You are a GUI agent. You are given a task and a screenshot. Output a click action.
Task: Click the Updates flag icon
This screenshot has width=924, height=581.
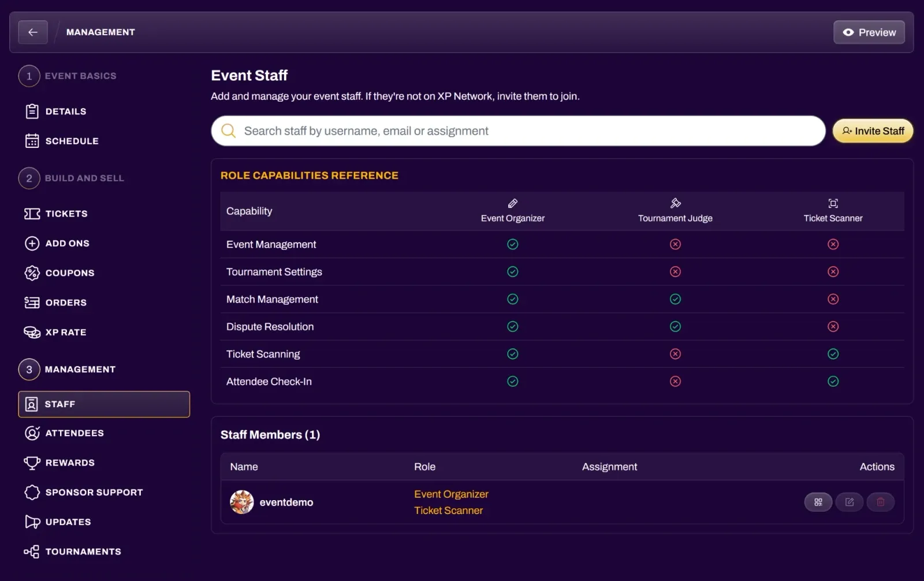coord(32,522)
